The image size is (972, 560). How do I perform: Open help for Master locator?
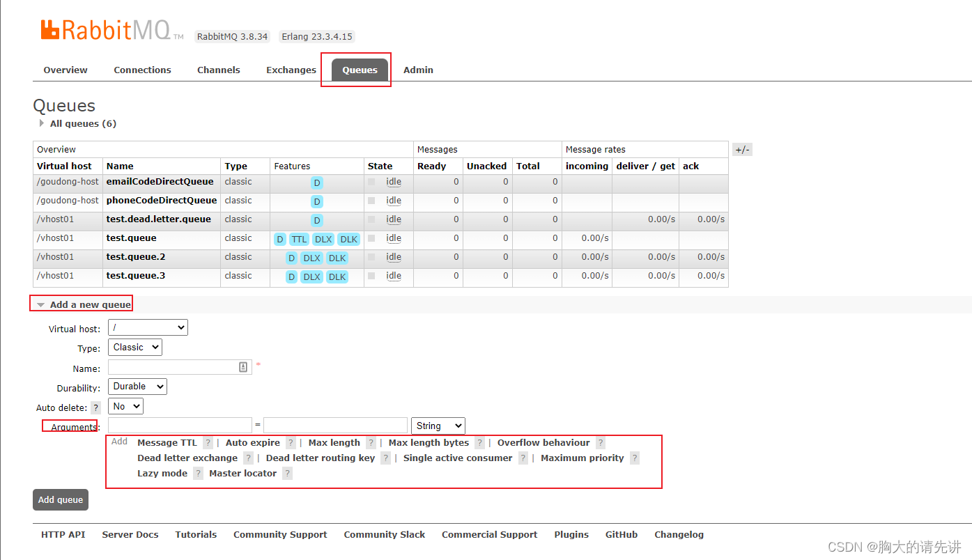287,474
